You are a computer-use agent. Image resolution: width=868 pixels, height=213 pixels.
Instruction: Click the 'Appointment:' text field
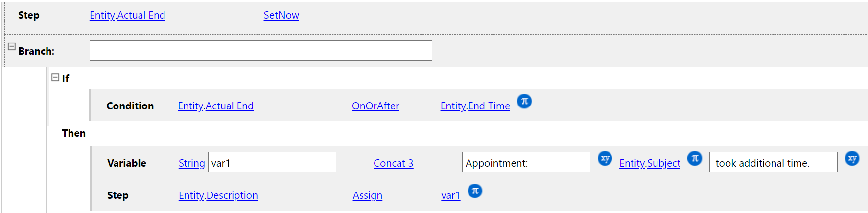pyautogui.click(x=526, y=162)
